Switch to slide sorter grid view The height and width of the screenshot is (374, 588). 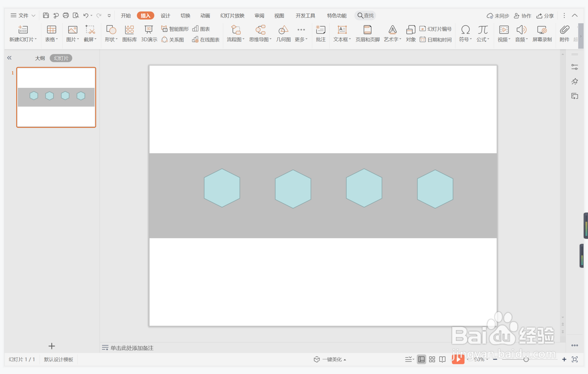tap(432, 359)
